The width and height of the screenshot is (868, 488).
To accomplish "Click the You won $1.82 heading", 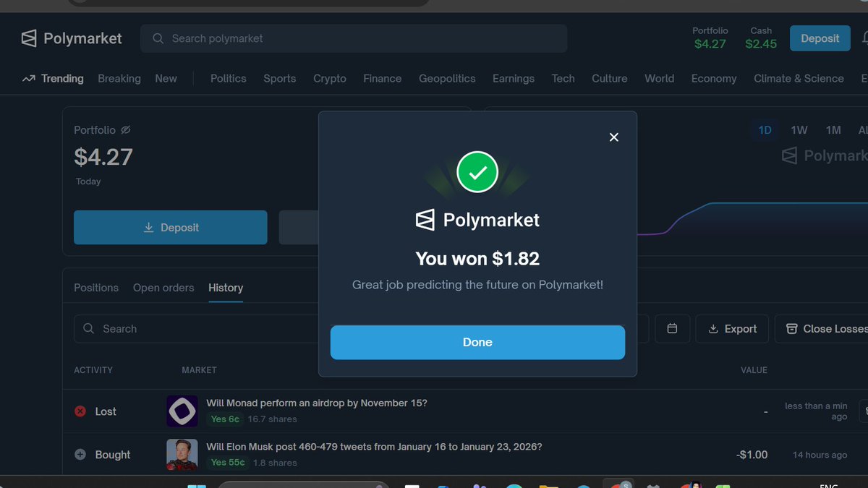I will [x=477, y=259].
